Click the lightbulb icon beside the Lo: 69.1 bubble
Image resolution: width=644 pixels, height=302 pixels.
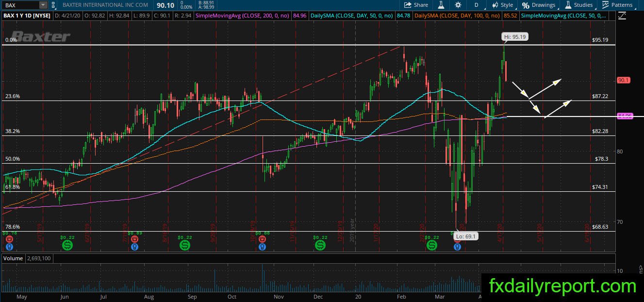point(457,247)
